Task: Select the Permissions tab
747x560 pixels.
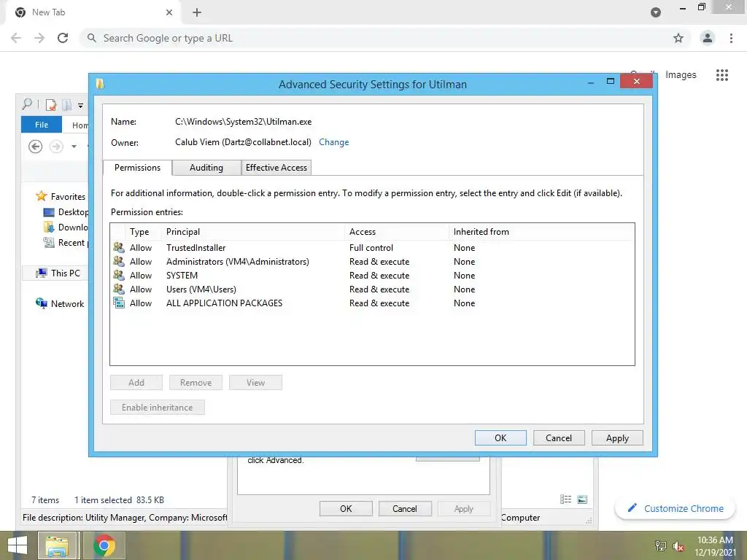Action: pos(137,168)
